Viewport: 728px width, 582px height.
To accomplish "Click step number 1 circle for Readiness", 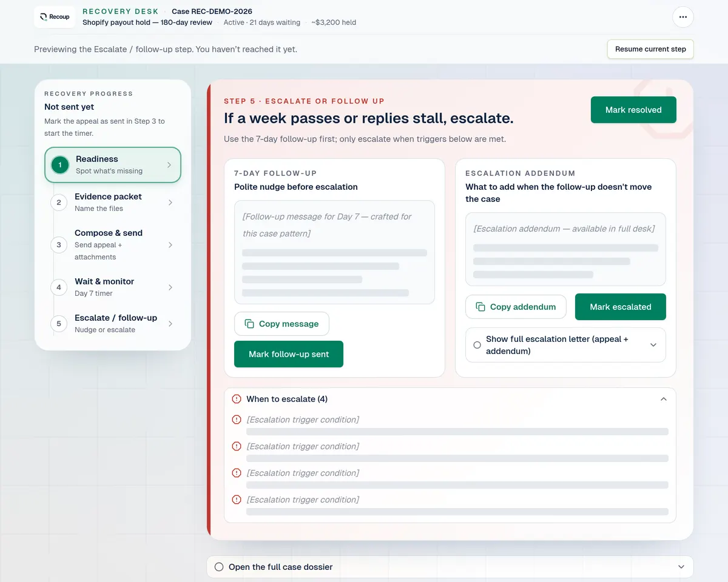I will pos(60,165).
